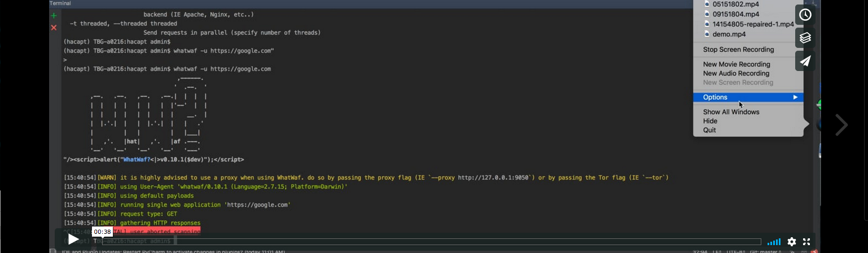Share video with the paper plane icon
The height and width of the screenshot is (253, 868).
coord(805,61)
